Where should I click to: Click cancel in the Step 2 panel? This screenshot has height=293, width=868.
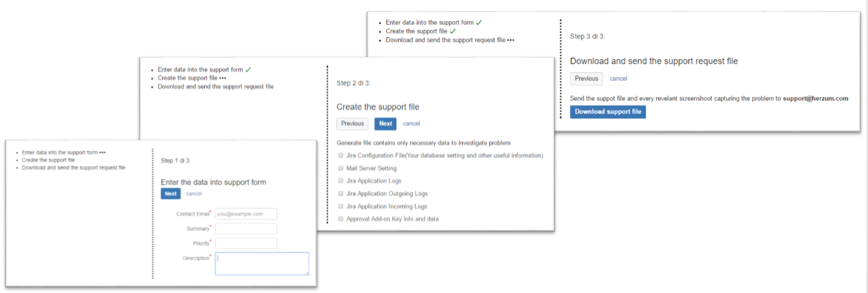412,123
